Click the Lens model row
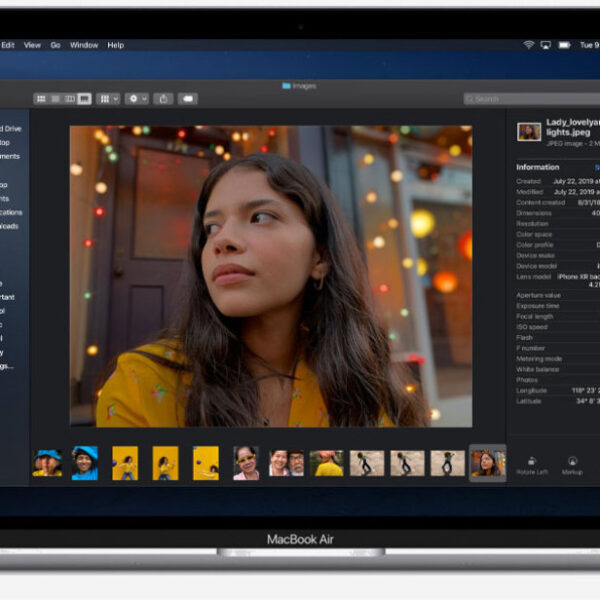Image resolution: width=600 pixels, height=600 pixels. point(558,280)
